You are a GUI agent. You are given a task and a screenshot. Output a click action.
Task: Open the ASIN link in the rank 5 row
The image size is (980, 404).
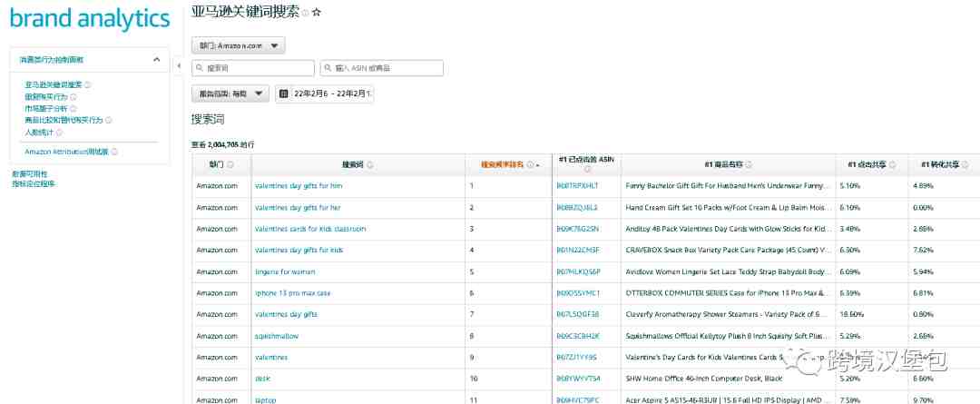coord(578,272)
